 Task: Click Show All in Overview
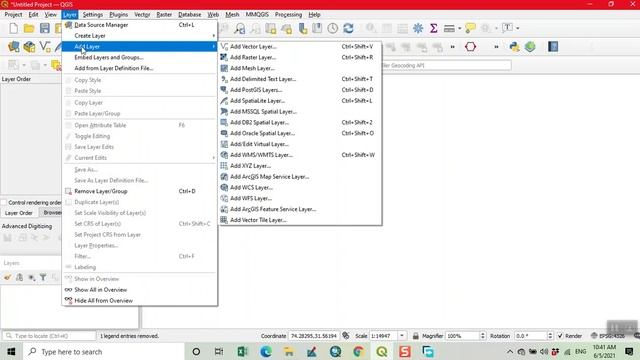coord(139,289)
